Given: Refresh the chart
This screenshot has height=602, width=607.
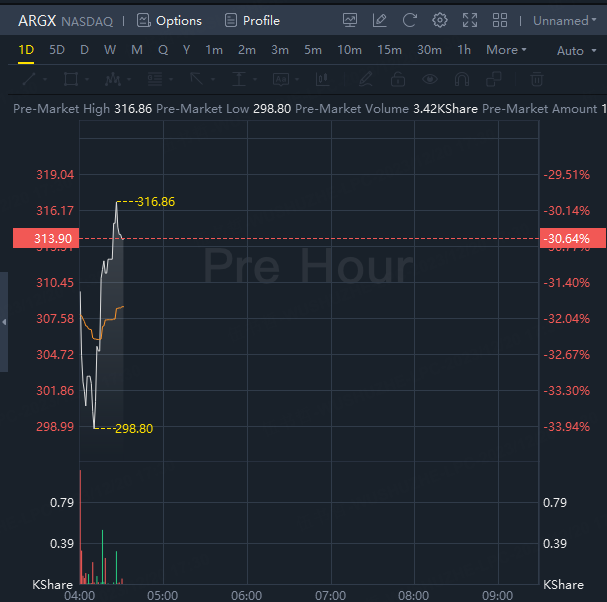Looking at the screenshot, I should [410, 20].
